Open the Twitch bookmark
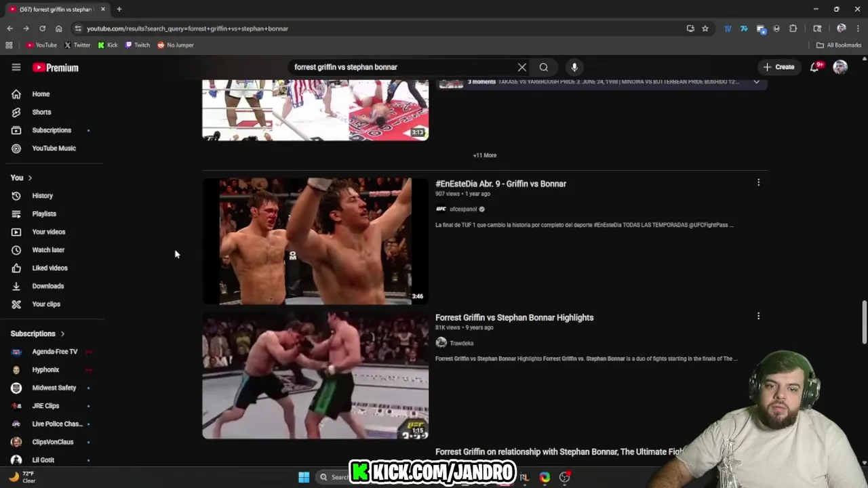 [138, 45]
